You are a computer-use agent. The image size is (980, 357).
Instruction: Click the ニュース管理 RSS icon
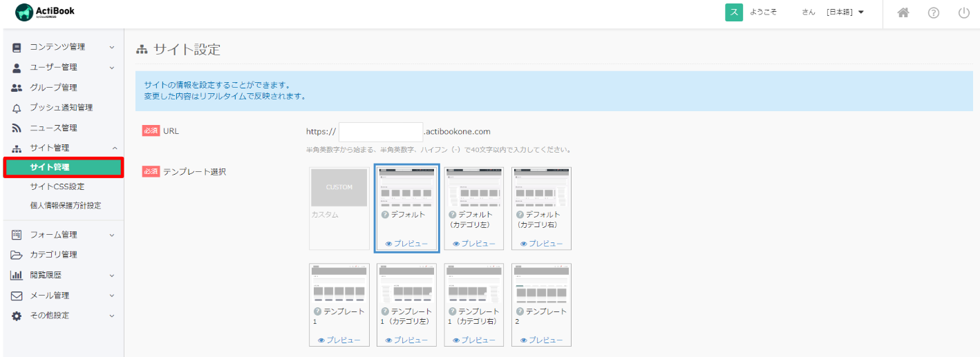tap(17, 128)
